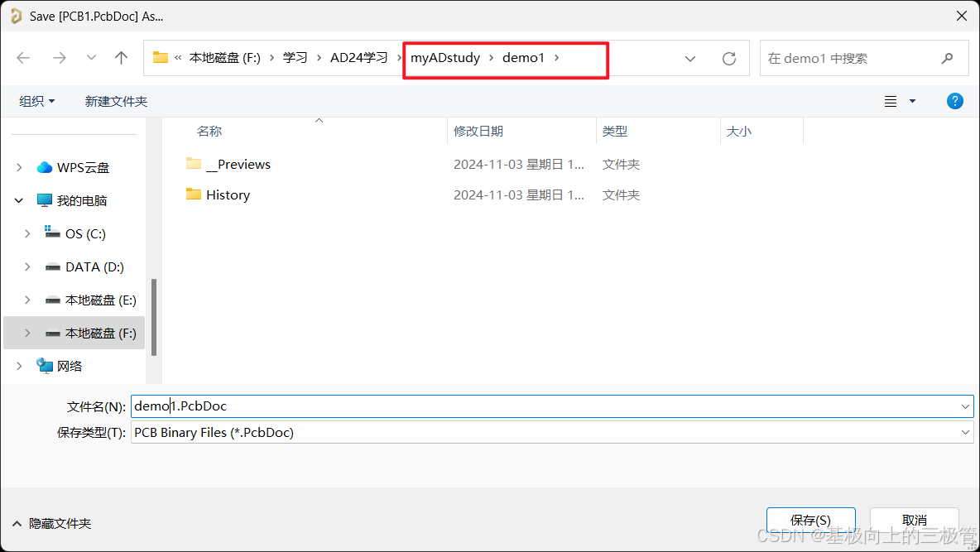Go up one folder level arrow
Image resolution: width=980 pixels, height=552 pixels.
click(x=121, y=58)
